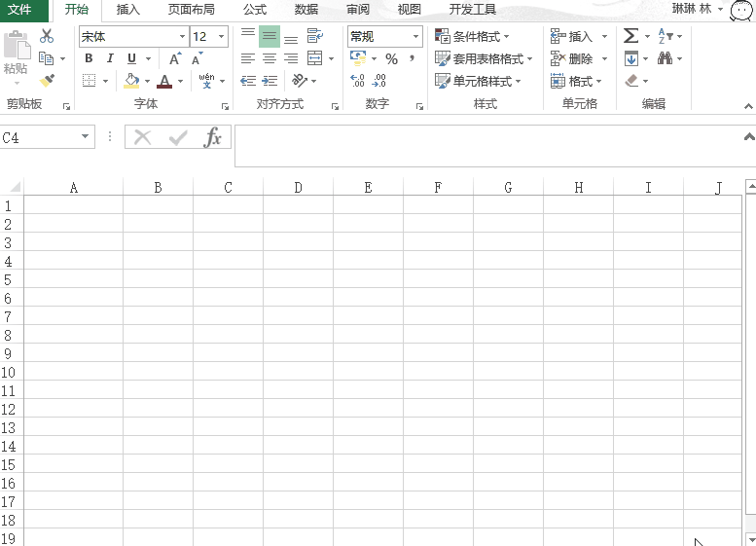Decrease decimal places

(x=378, y=81)
